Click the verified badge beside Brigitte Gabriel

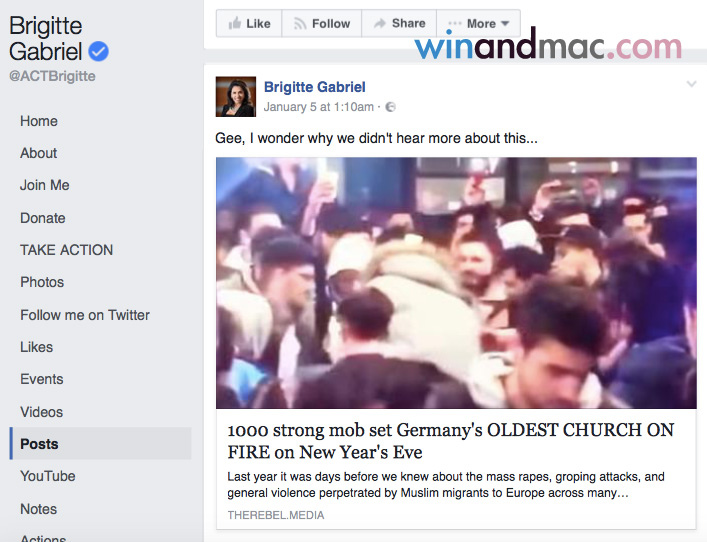(98, 52)
